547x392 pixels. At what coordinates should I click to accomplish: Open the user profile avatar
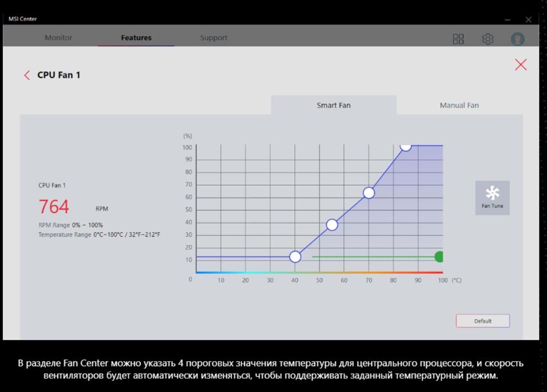point(517,39)
